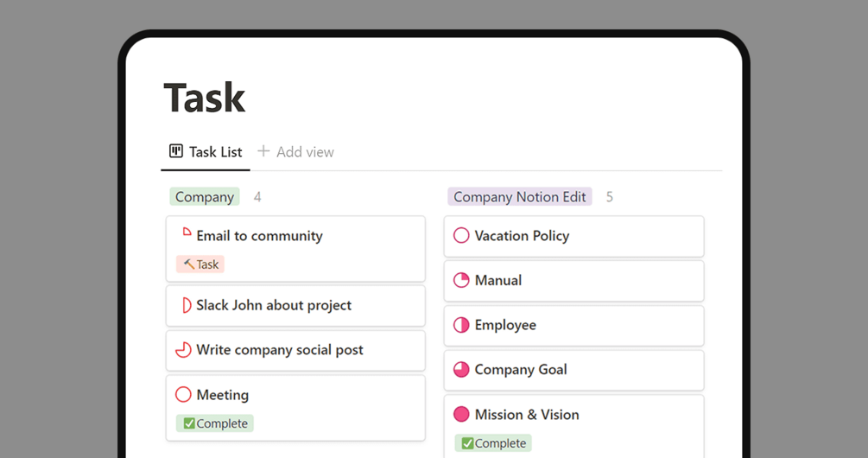Switch to the Task List tab
Image resolution: width=868 pixels, height=458 pixels.
(x=215, y=152)
